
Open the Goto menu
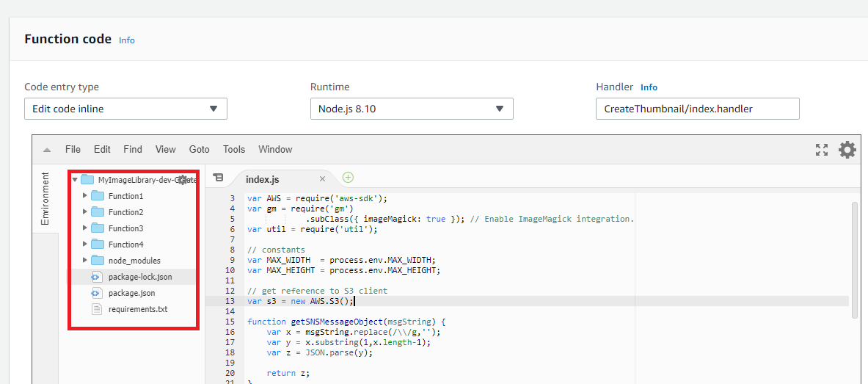[x=199, y=149]
